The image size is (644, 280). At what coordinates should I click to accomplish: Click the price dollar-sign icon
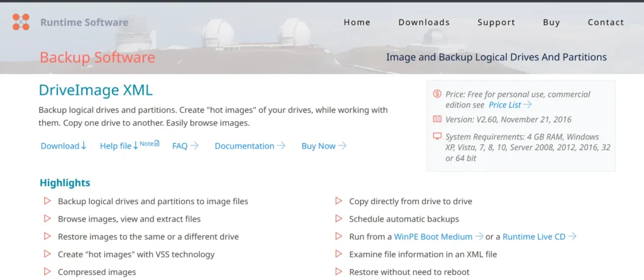tap(437, 94)
